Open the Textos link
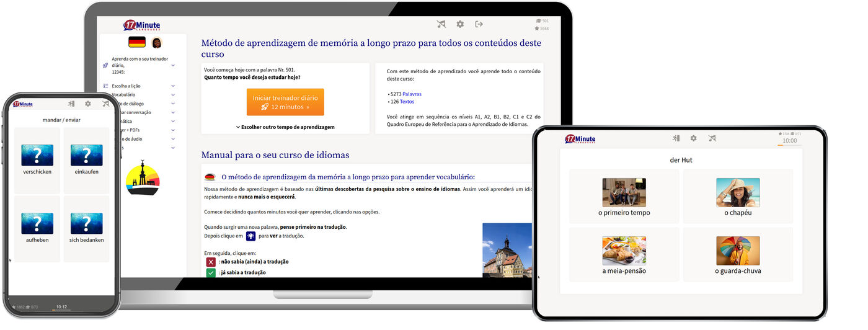Image resolution: width=868 pixels, height=330 pixels. point(407,102)
